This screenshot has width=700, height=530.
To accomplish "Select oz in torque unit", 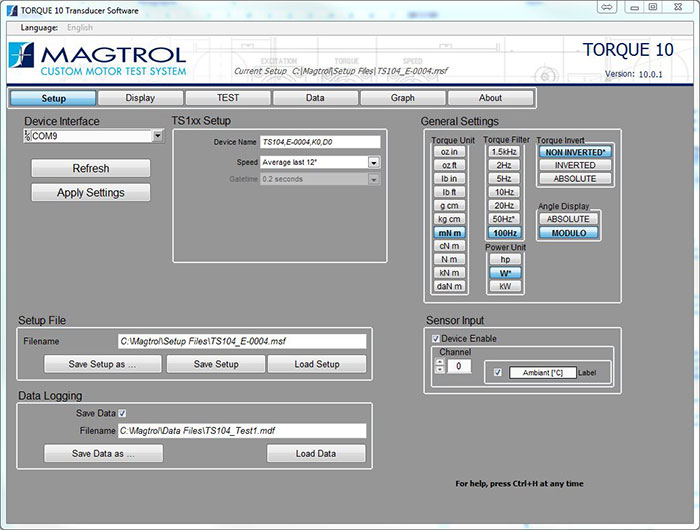I will pyautogui.click(x=450, y=152).
